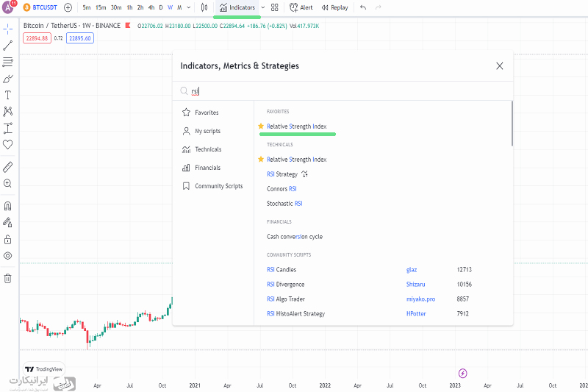This screenshot has width=588, height=392.
Task: Select the zoom in tool
Action: (x=7, y=183)
